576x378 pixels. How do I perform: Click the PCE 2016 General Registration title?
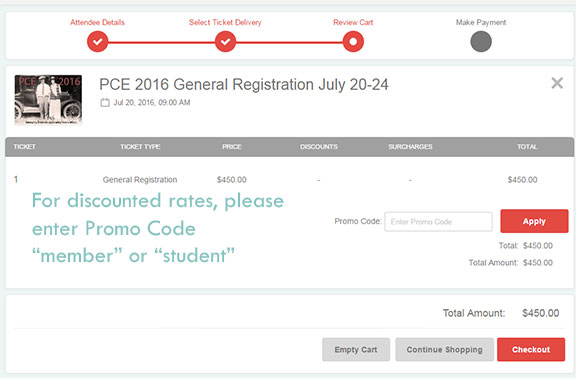[x=244, y=84]
